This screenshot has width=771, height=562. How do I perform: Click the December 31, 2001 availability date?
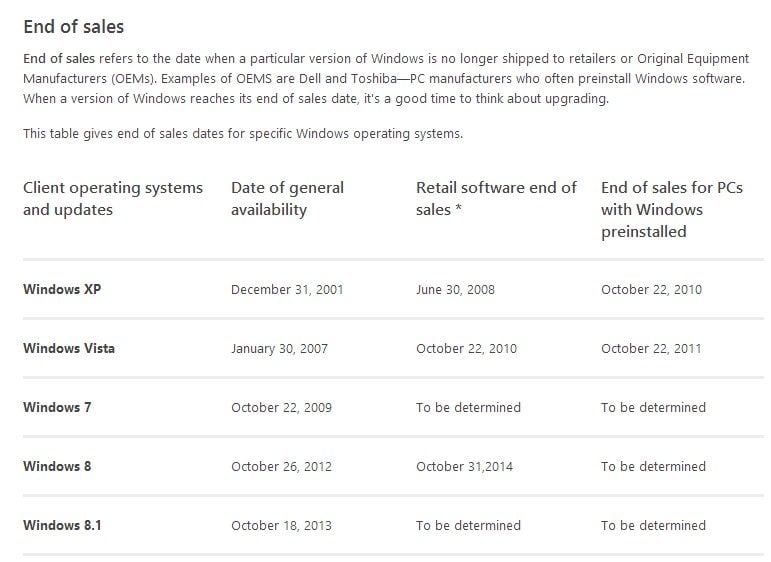point(287,290)
